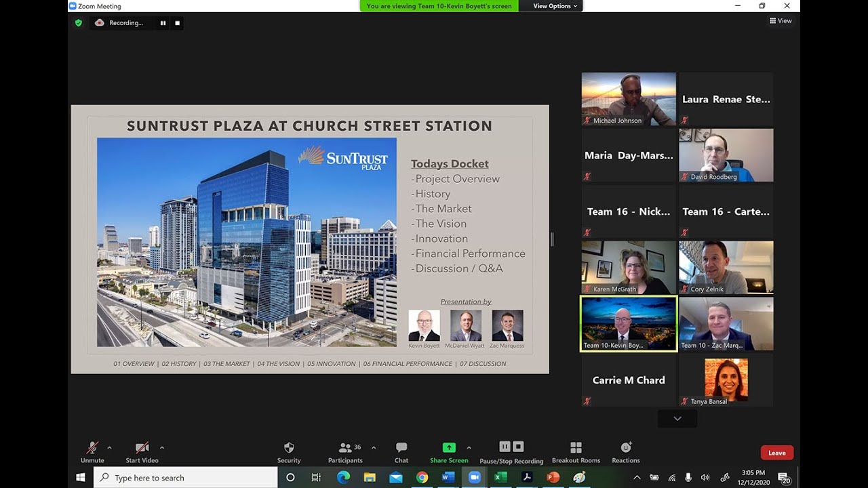Select Carrie M Chard participant tile
Image resolution: width=868 pixels, height=488 pixels.
(629, 380)
